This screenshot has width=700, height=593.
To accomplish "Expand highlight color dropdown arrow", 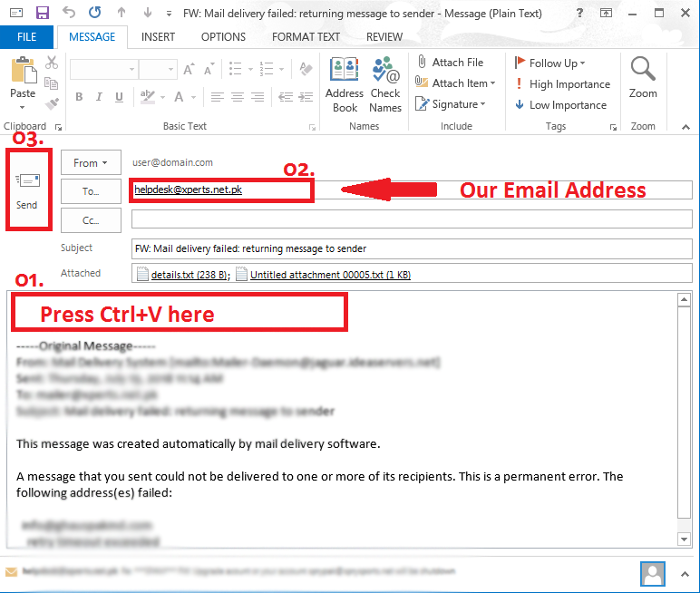I will coord(163,97).
